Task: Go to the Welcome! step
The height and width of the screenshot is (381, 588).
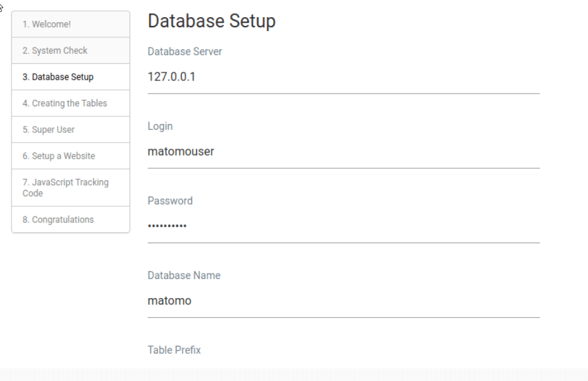Action: (x=71, y=24)
